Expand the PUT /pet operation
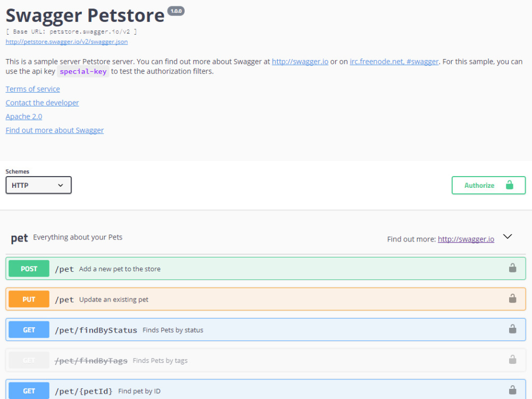The height and width of the screenshot is (399, 532). pyautogui.click(x=265, y=299)
